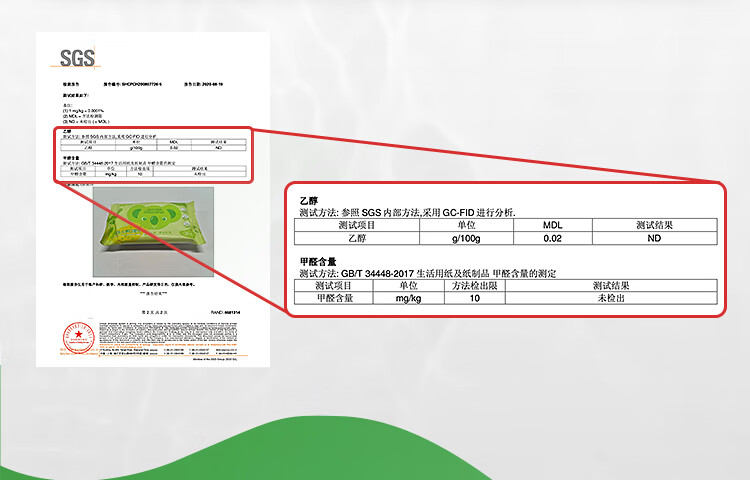750x480 pixels.
Task: Click the '未检出' result cell in callout
Action: tap(611, 298)
